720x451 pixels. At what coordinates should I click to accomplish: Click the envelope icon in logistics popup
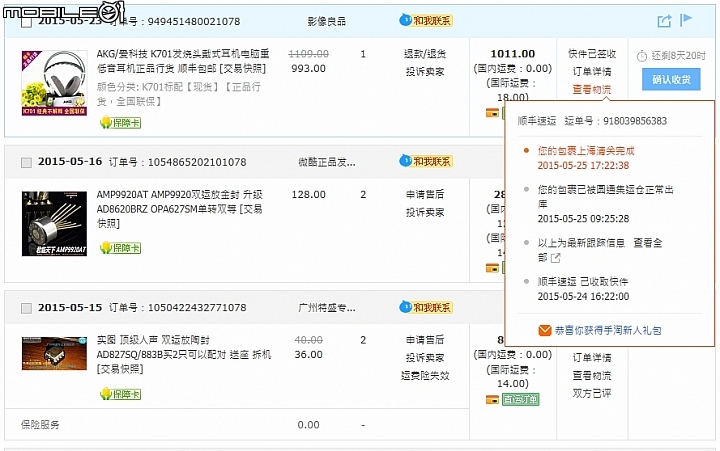(545, 330)
